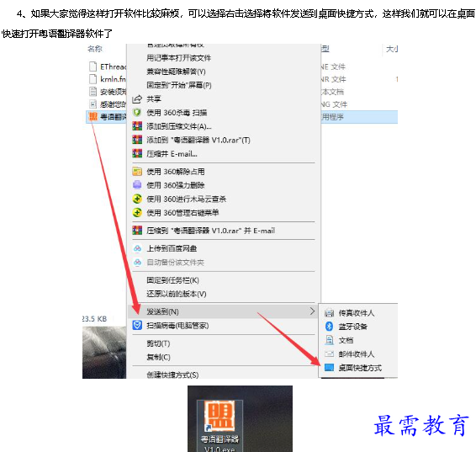Open the 粤语翻译器 V1.0.exe desktop shortcut

click(219, 427)
